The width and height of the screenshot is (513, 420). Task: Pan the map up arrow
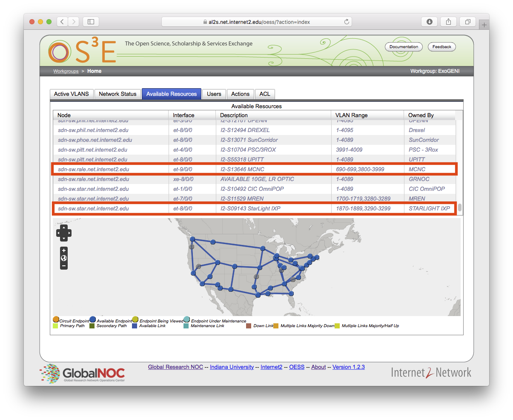coord(64,228)
